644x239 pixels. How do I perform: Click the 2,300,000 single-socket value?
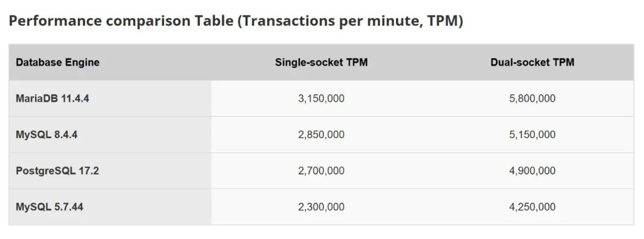(321, 207)
